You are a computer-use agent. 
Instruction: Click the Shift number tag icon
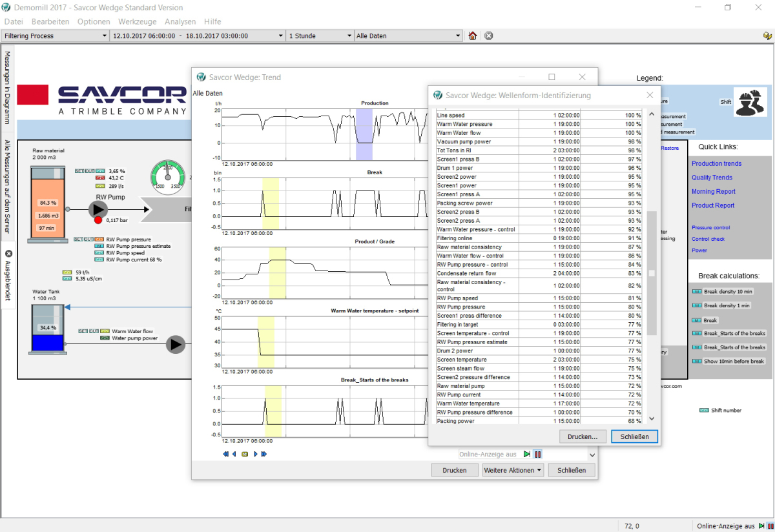[x=705, y=410]
